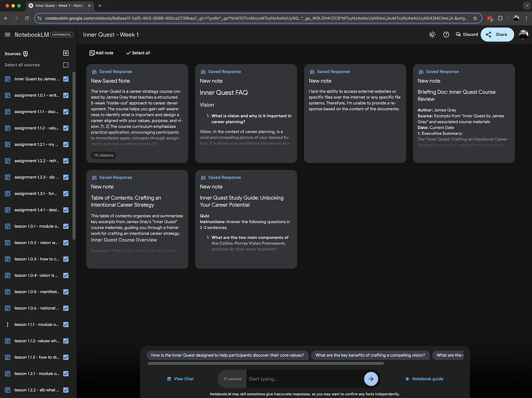The image size is (532, 398).
Task: Click View Chat
Action: (180, 379)
